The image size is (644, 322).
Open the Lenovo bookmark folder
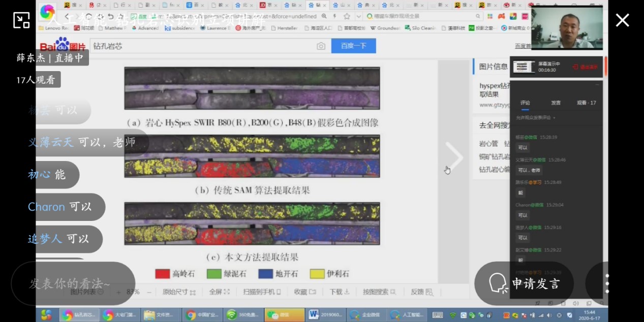click(54, 28)
